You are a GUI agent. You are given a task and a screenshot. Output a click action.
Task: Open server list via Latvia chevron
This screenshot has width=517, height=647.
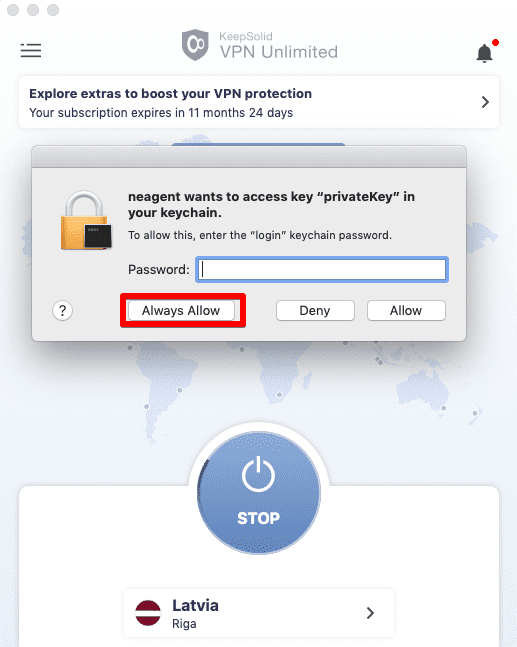point(370,613)
